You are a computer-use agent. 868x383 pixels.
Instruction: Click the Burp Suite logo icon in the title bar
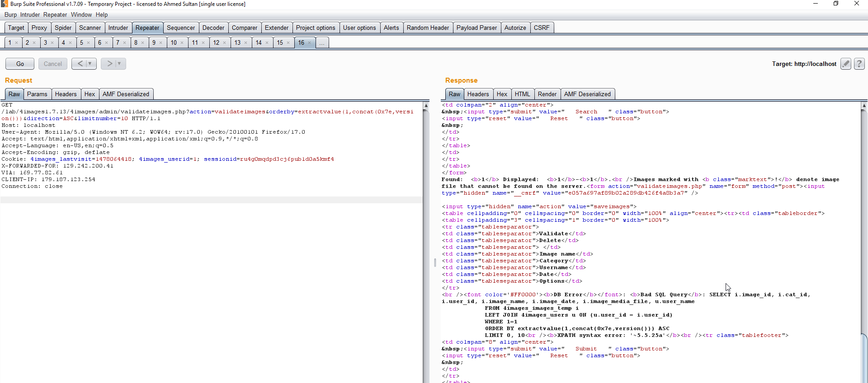coord(5,4)
